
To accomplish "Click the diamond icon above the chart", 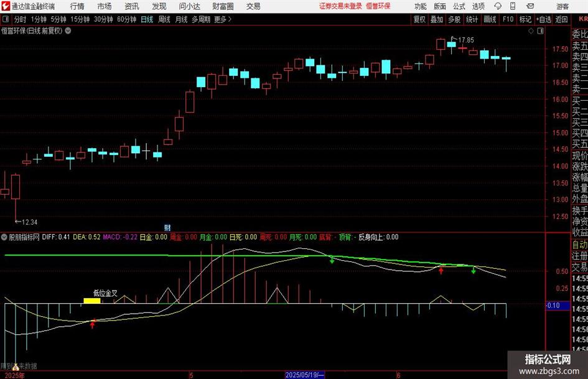I will [531, 31].
